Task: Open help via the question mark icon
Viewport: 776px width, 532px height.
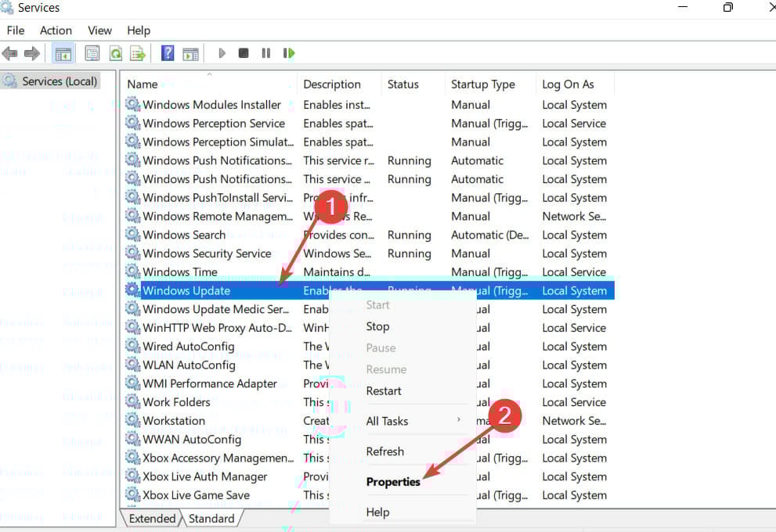Action: pos(166,52)
